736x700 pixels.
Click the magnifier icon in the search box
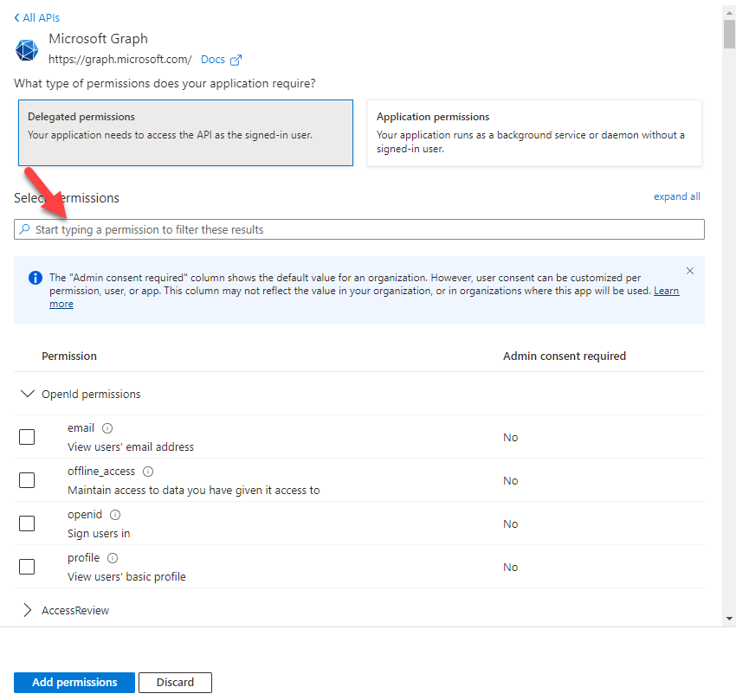point(24,229)
